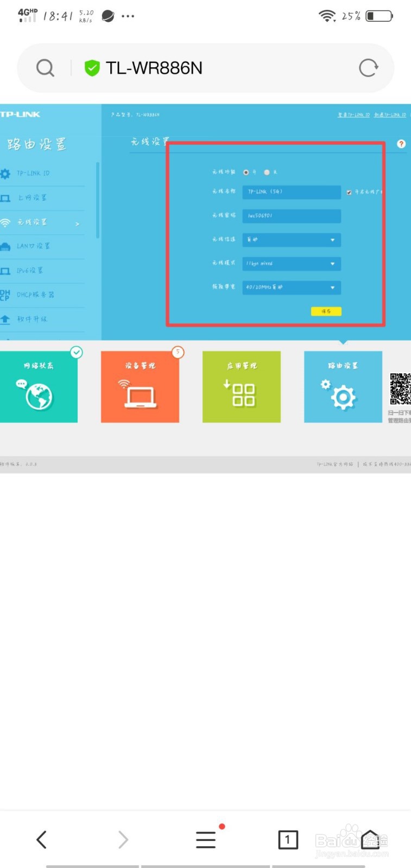411x868 pixels.
Task: Open TP-LINK ID in sidebar
Action: [x=33, y=173]
